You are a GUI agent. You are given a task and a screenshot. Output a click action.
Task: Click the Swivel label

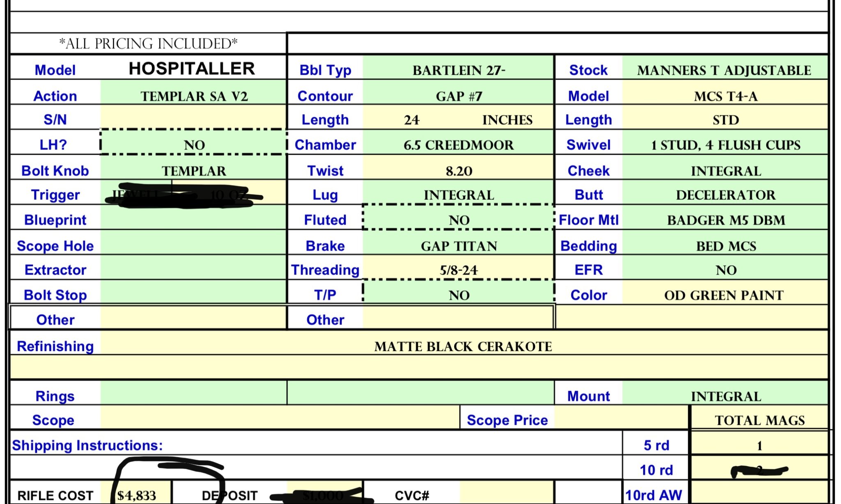[x=588, y=145]
